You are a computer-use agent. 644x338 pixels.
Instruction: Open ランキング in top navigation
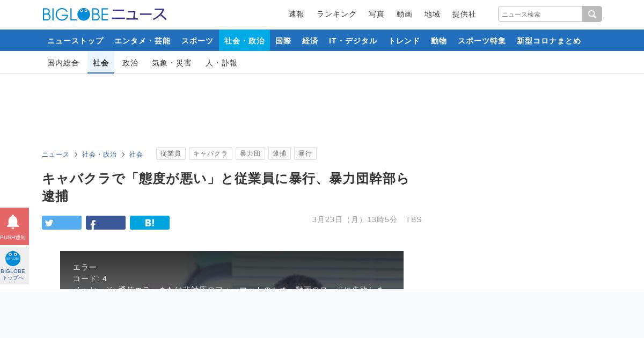336,14
